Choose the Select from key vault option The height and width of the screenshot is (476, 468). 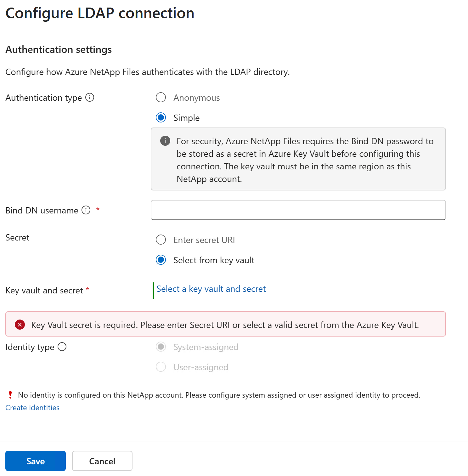[x=161, y=260]
